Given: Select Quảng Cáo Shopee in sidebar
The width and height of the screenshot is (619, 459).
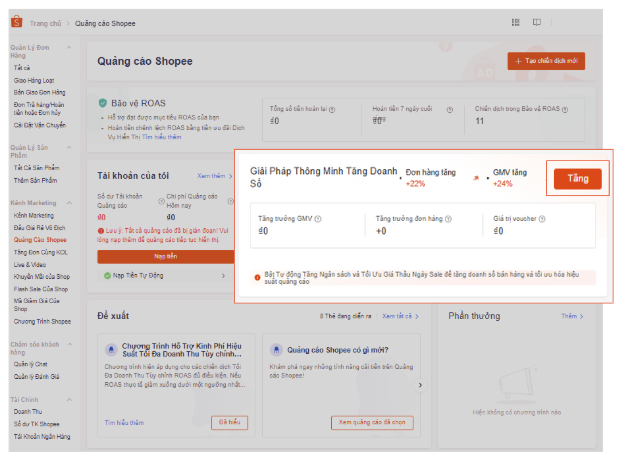Looking at the screenshot, I should pyautogui.click(x=40, y=240).
